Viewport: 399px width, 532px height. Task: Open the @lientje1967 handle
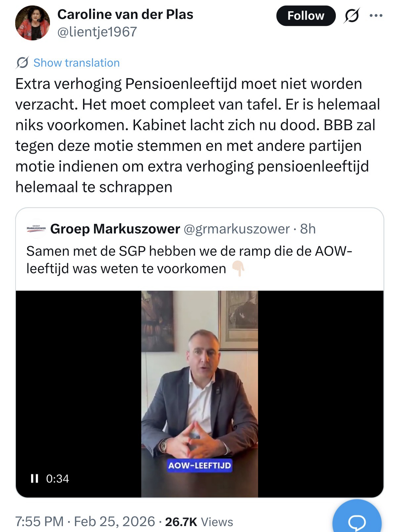(97, 32)
